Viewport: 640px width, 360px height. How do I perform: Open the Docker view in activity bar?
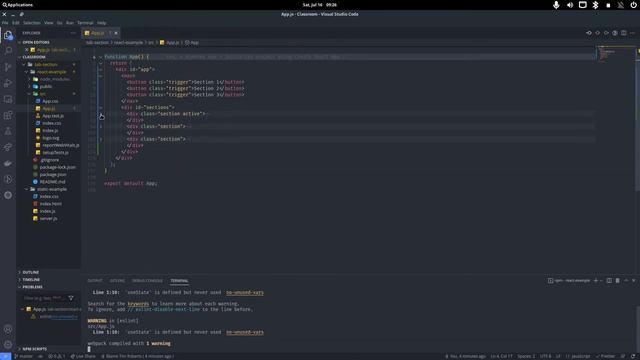coord(8,163)
